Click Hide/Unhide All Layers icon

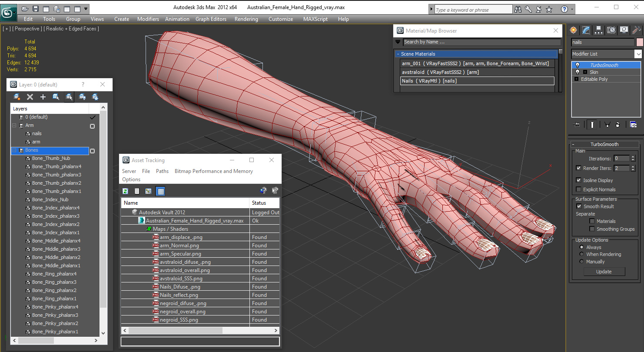82,97
